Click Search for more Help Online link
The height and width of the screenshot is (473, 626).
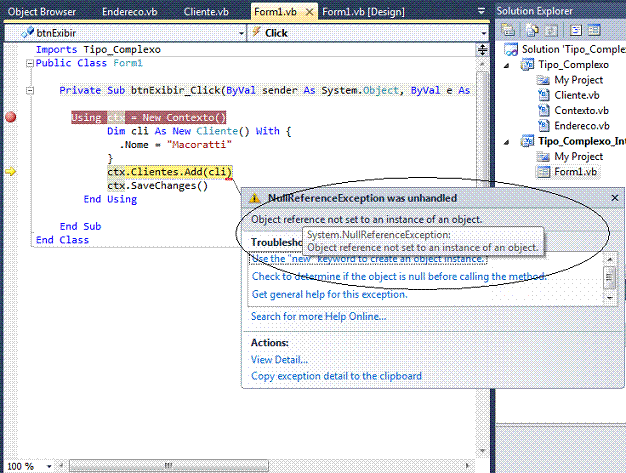(x=318, y=317)
